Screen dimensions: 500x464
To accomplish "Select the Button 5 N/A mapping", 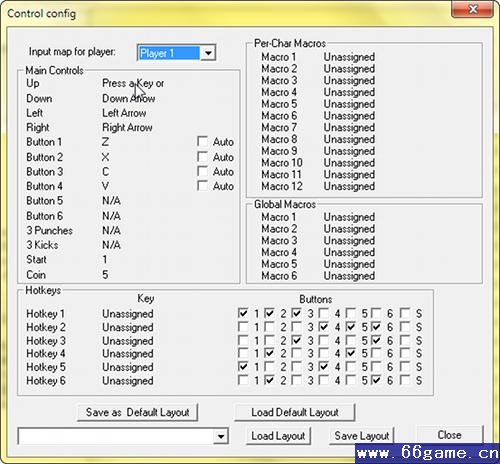I will pos(111,201).
